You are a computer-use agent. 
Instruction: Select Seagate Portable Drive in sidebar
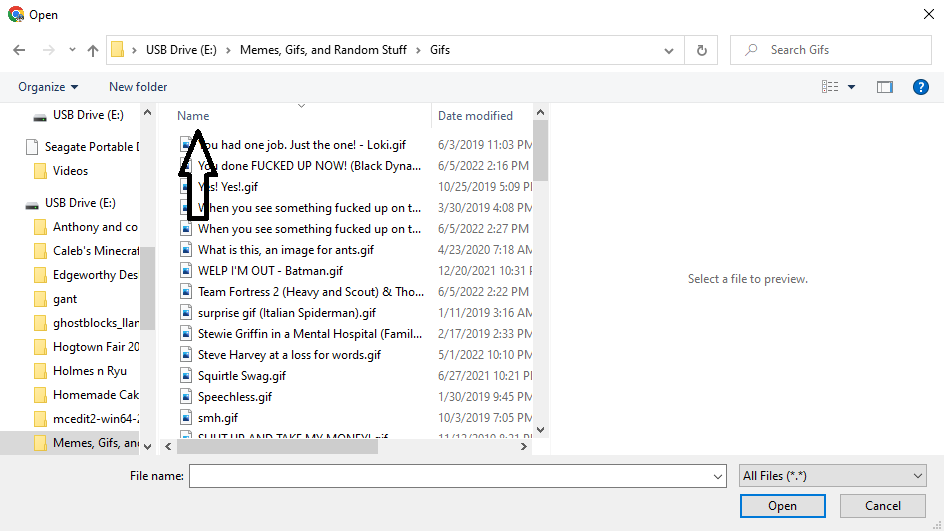coord(82,147)
